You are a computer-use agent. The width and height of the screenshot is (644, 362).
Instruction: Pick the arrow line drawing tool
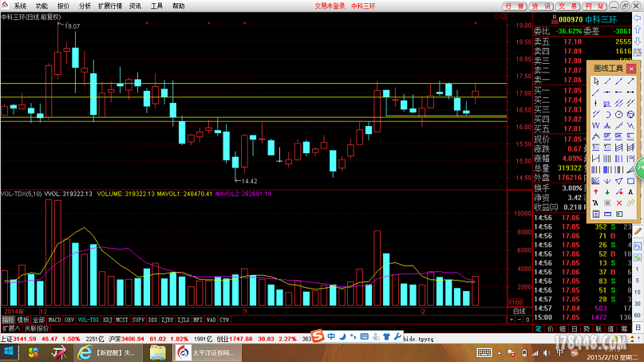[x=630, y=81]
